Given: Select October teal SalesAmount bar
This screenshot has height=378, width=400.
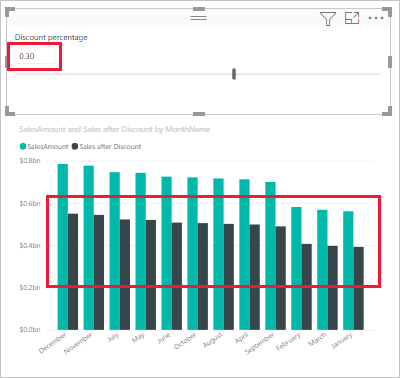Looking at the screenshot, I should click(193, 254).
